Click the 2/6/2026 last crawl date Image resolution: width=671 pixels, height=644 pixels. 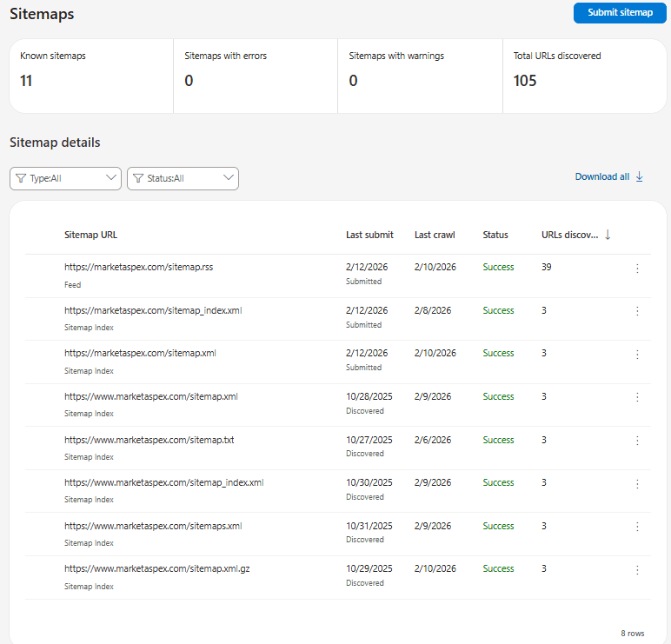[x=433, y=440]
